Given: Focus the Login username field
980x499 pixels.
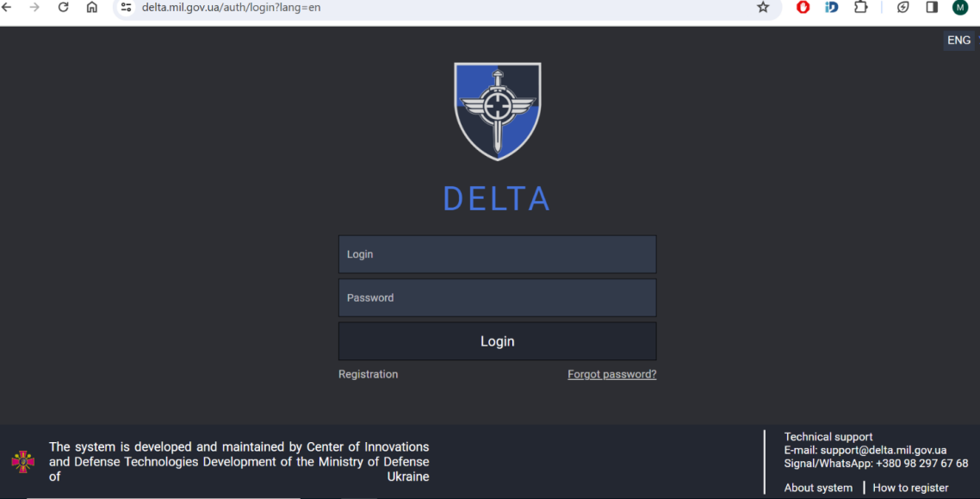Looking at the screenshot, I should click(498, 254).
